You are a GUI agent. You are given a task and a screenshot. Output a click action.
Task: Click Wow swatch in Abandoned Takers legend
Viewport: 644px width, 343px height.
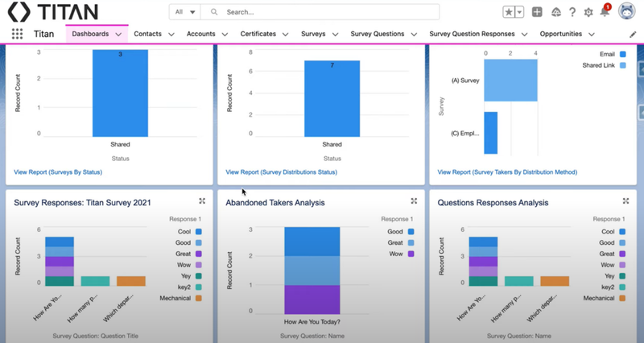[411, 254]
